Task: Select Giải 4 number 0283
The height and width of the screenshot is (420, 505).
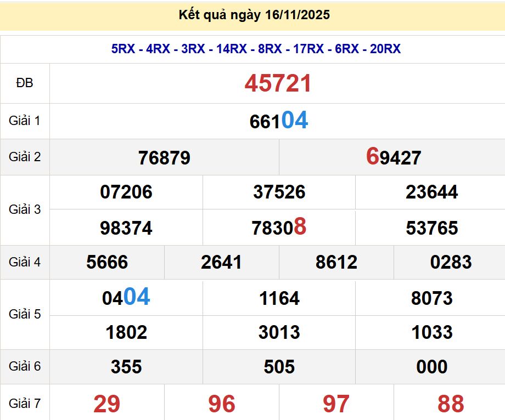Action: [x=451, y=262]
